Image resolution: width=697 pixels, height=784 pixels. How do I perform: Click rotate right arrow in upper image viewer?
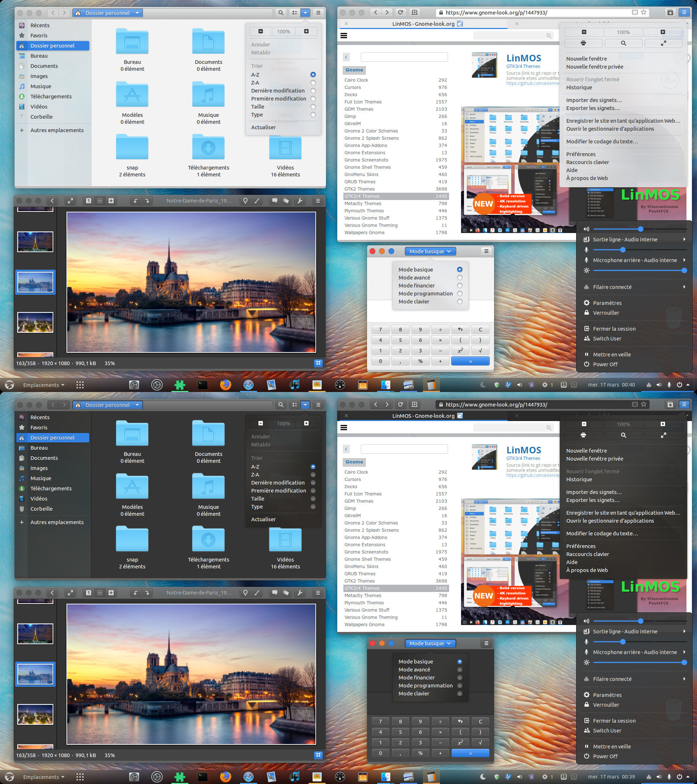click(147, 201)
